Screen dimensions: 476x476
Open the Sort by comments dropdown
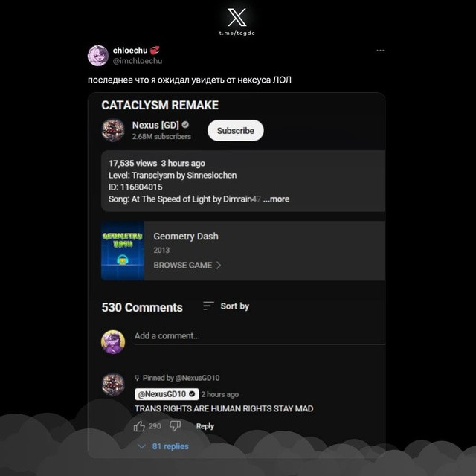click(226, 306)
